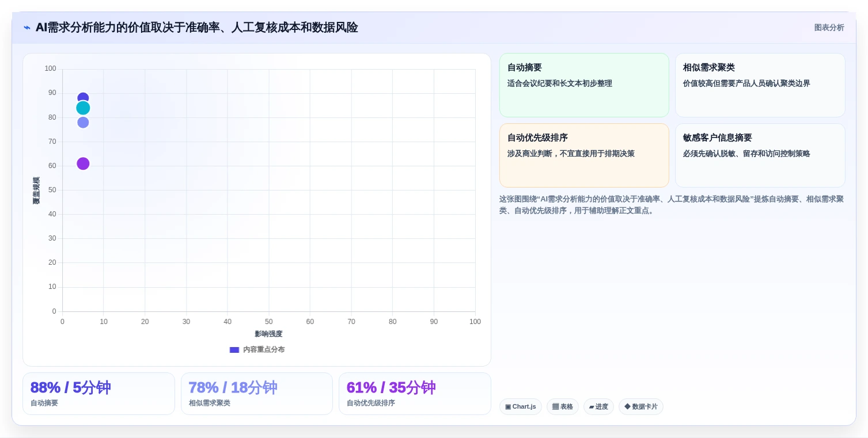
Task: Open the 敏感客户信息摘要 card
Action: (760, 155)
